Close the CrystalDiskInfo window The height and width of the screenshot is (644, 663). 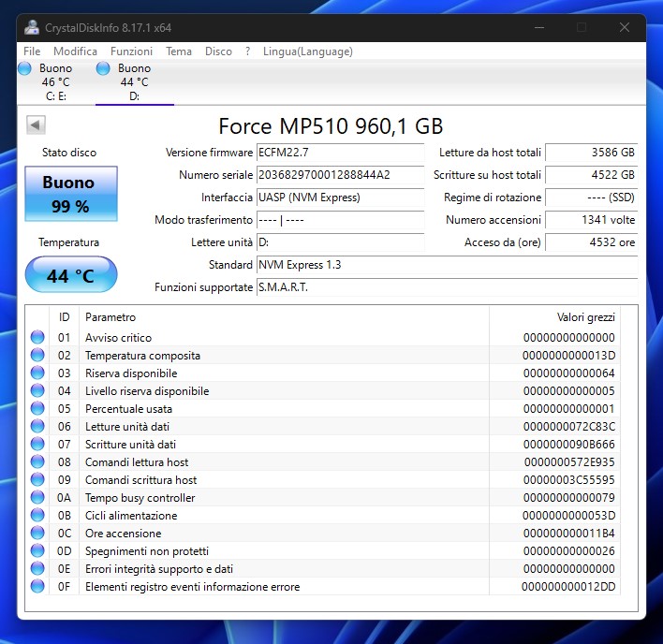[x=625, y=27]
